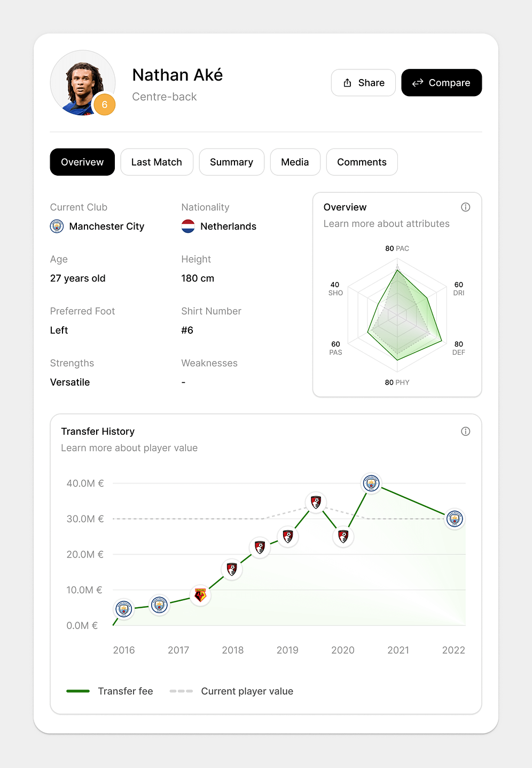The image size is (532, 768).
Task: Go to the Comments tab
Action: coord(362,162)
